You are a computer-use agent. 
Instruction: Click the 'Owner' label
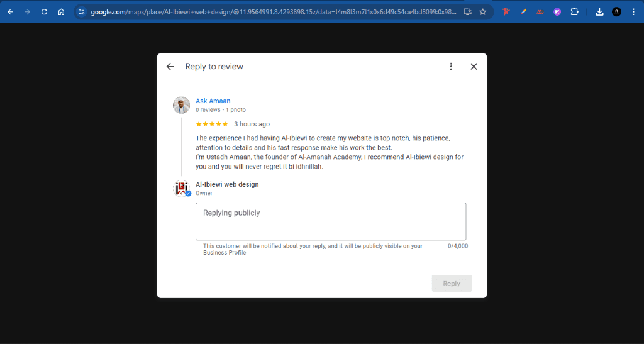[x=204, y=193]
